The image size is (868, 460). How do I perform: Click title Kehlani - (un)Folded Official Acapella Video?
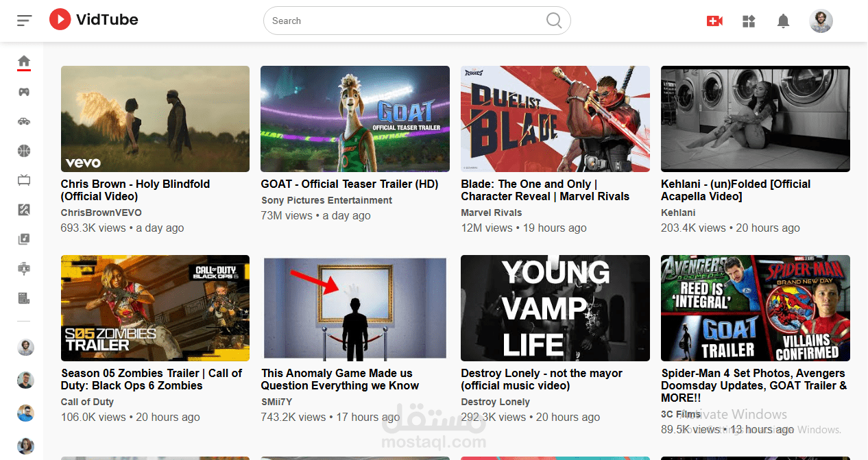[736, 190]
